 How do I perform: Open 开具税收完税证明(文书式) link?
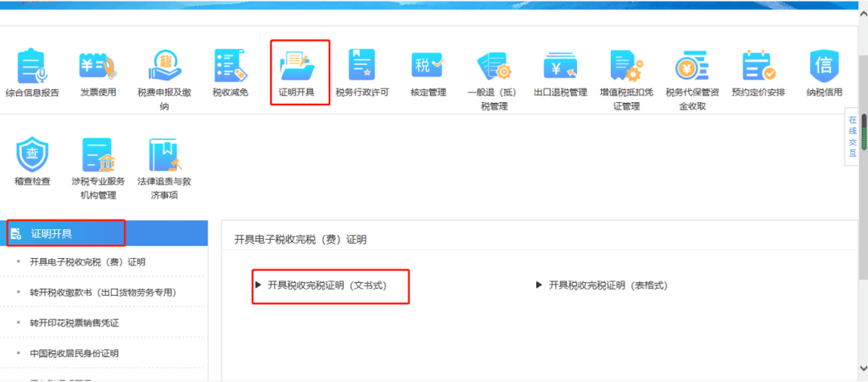point(326,285)
